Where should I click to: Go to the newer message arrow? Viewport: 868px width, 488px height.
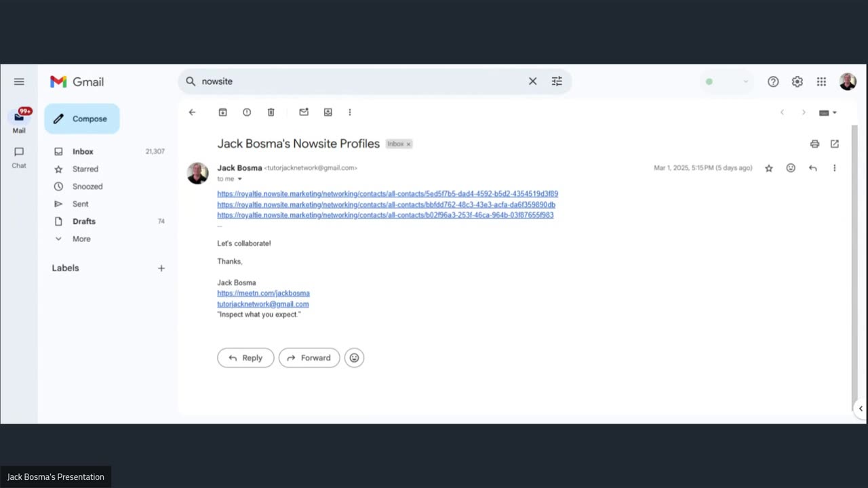coord(782,113)
